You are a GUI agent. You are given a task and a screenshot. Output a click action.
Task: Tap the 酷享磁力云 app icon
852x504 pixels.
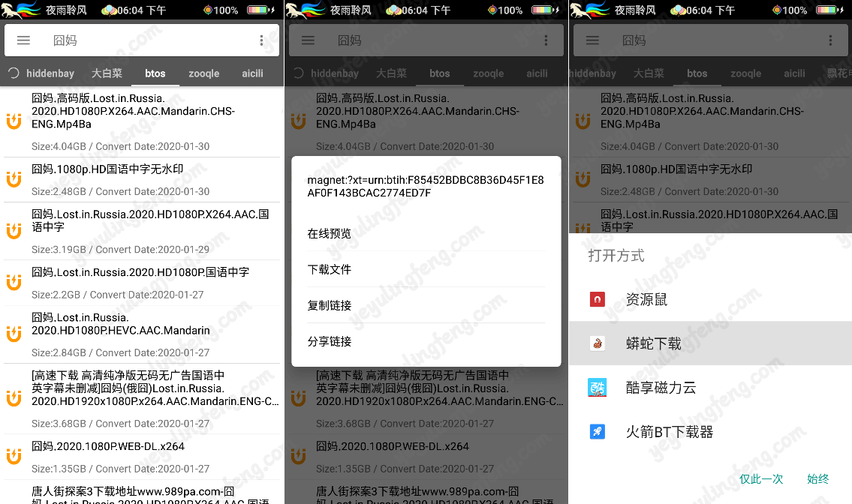point(597,388)
